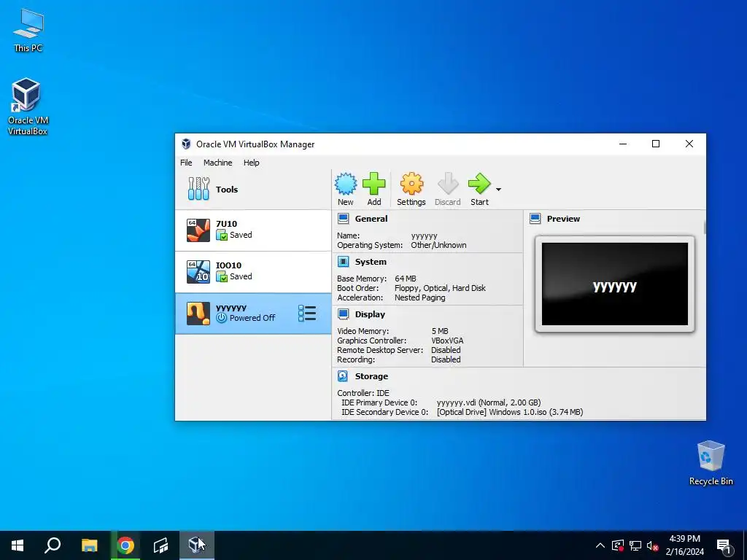Viewport: 747px width, 560px height.
Task: Click the General section monitor icon
Action: pos(343,219)
